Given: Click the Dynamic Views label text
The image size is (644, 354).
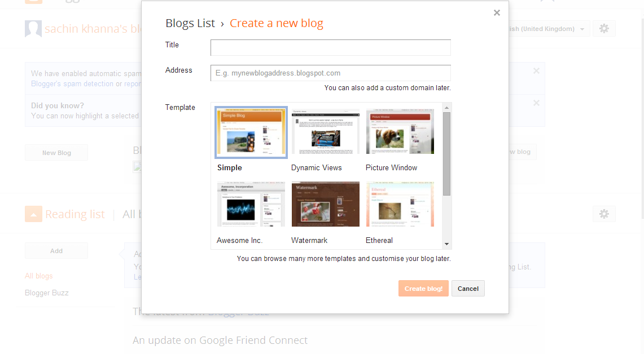Looking at the screenshot, I should 316,168.
